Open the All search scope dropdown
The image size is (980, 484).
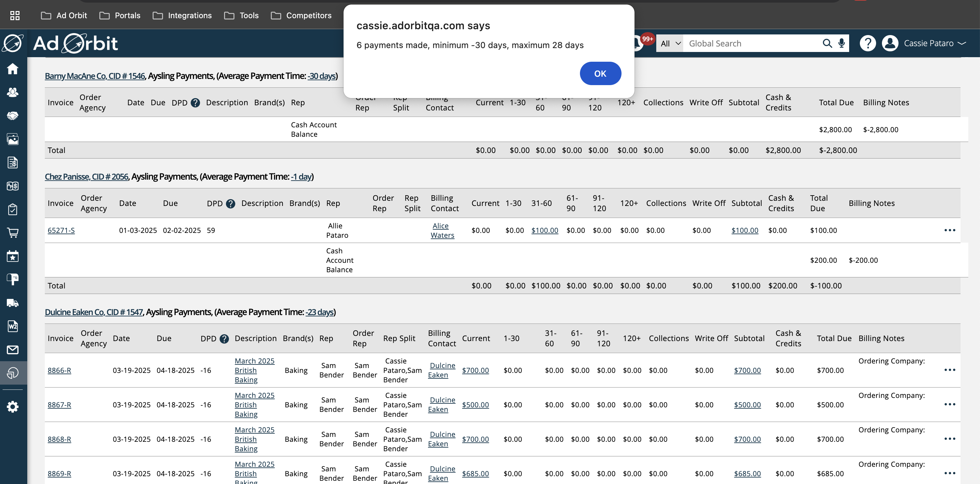pos(670,44)
